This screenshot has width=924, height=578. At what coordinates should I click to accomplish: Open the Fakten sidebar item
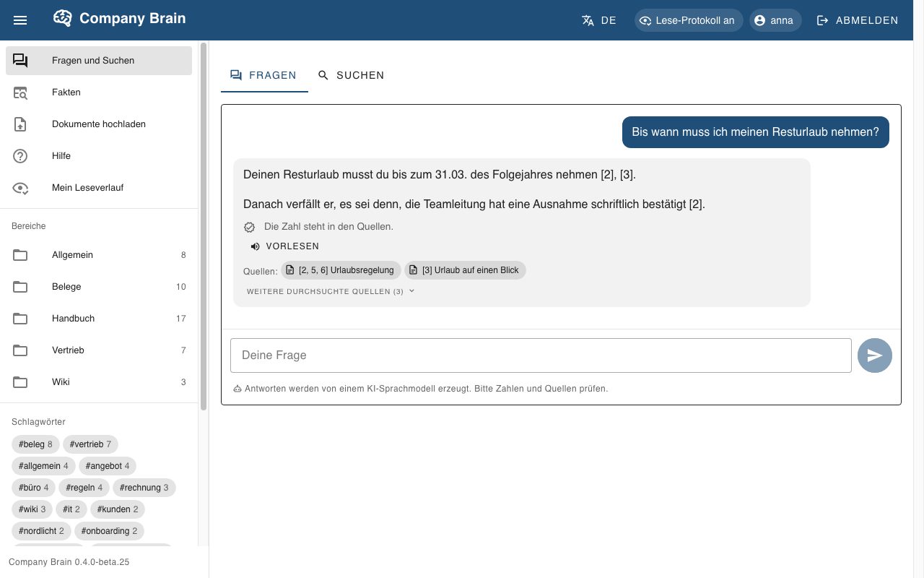pos(99,92)
